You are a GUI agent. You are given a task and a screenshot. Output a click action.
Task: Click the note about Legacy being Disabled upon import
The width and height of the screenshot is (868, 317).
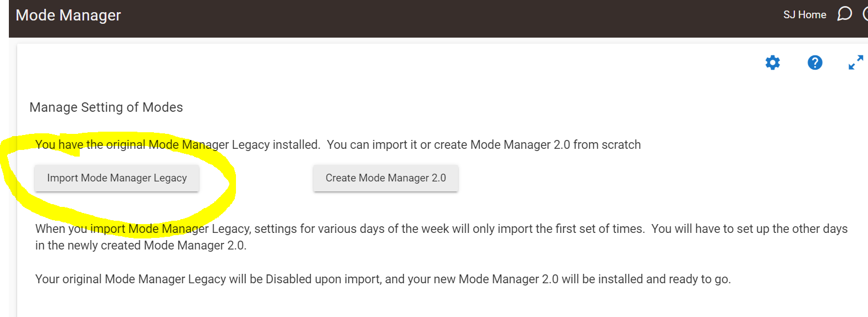coord(383,279)
